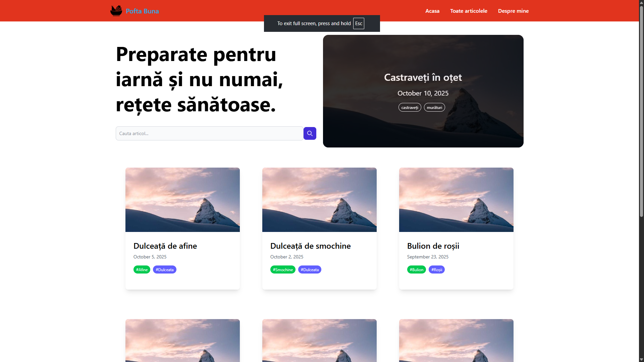Filter by the #Afine green tag

tap(142, 269)
